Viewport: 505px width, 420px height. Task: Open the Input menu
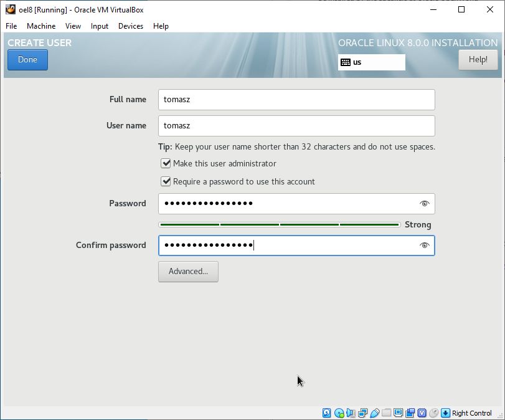point(99,26)
